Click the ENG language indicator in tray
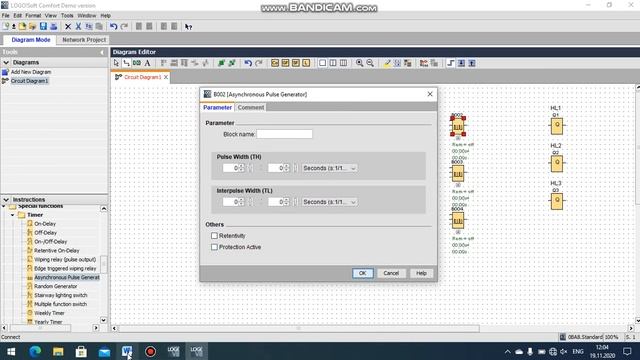 point(578,351)
